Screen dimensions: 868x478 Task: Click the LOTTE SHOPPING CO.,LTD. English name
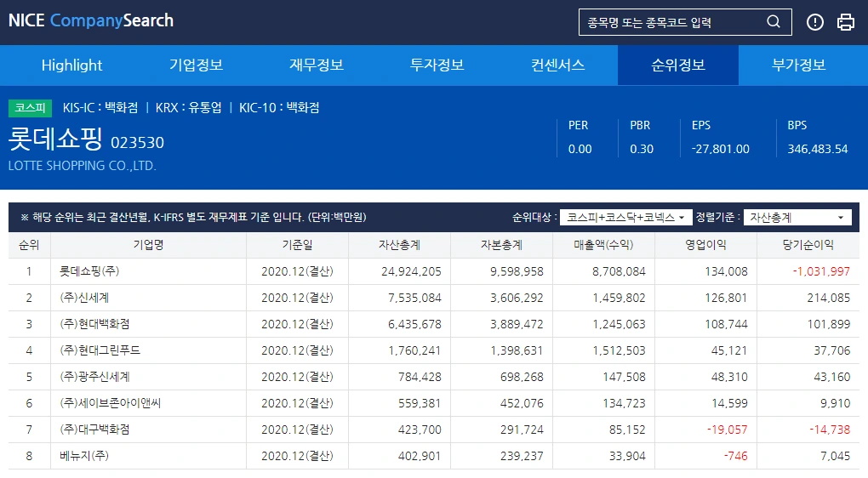click(83, 165)
